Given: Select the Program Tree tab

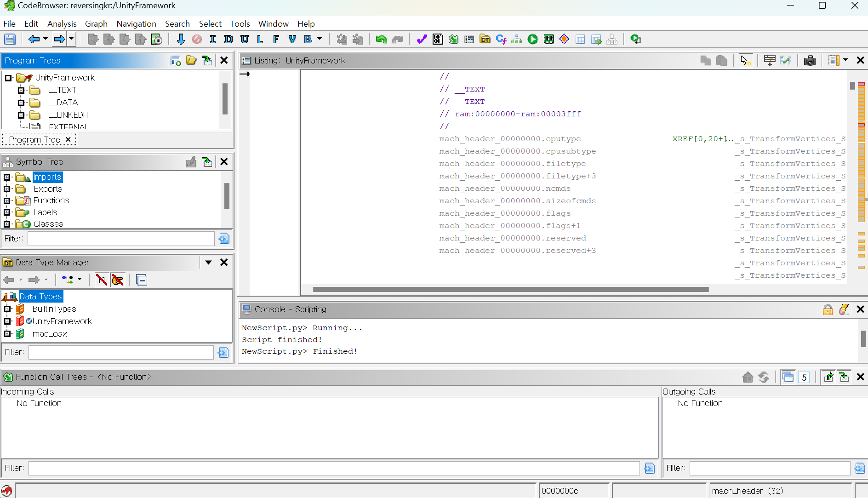Looking at the screenshot, I should coord(39,139).
